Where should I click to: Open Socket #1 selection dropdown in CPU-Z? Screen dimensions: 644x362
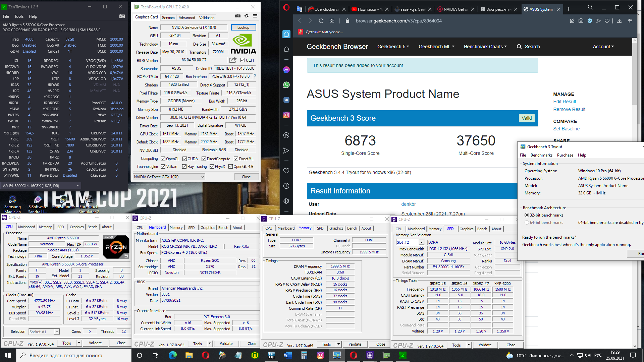[x=44, y=332]
